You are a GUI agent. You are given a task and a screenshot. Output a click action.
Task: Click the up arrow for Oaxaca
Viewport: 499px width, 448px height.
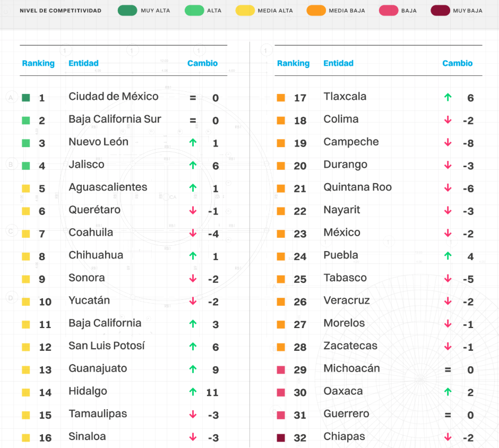(448, 392)
